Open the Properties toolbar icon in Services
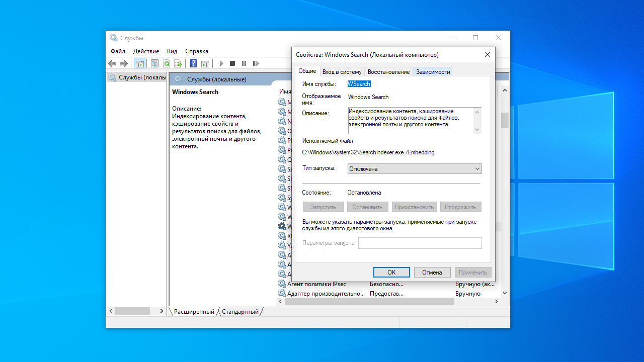644x362 pixels. [154, 63]
